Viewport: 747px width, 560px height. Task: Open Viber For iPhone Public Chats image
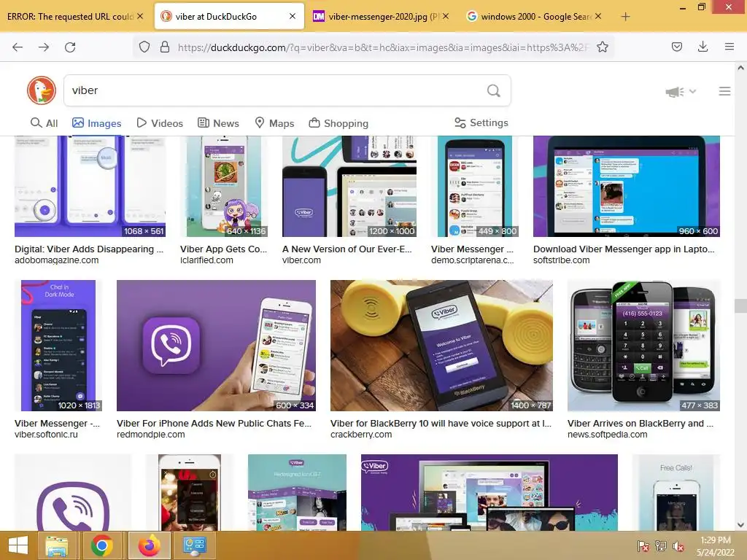click(216, 345)
